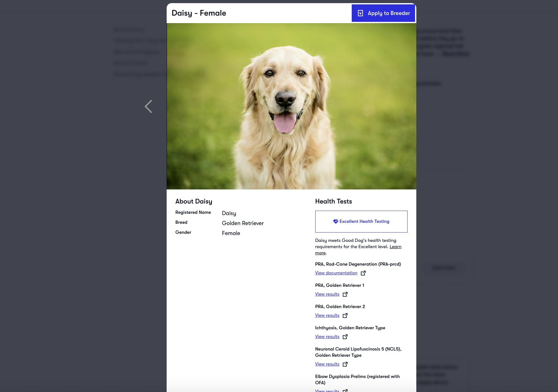
Task: Select the 'Female' gender value
Action: (231, 233)
